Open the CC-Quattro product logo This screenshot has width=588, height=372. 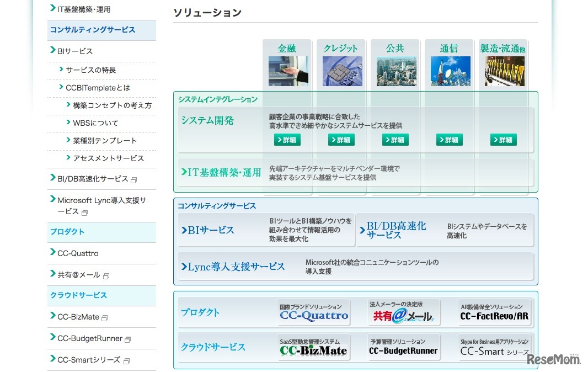(313, 312)
